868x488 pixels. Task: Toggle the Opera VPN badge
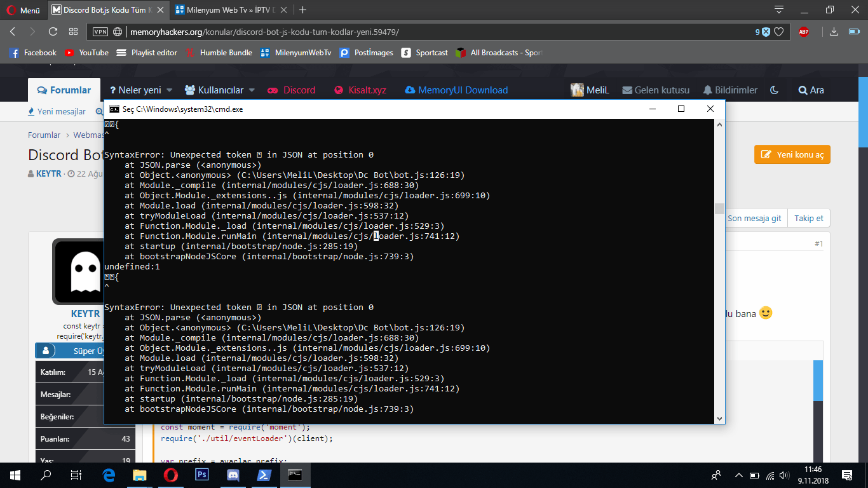pyautogui.click(x=100, y=32)
